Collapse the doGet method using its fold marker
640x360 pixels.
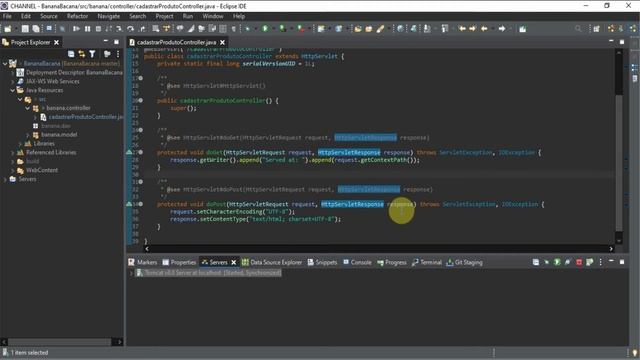[x=140, y=152]
